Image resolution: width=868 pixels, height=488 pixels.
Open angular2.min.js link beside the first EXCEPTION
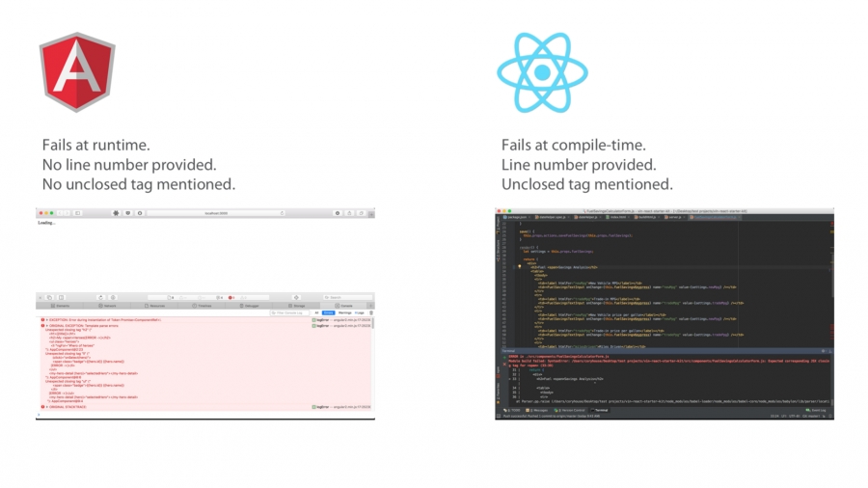coord(351,320)
